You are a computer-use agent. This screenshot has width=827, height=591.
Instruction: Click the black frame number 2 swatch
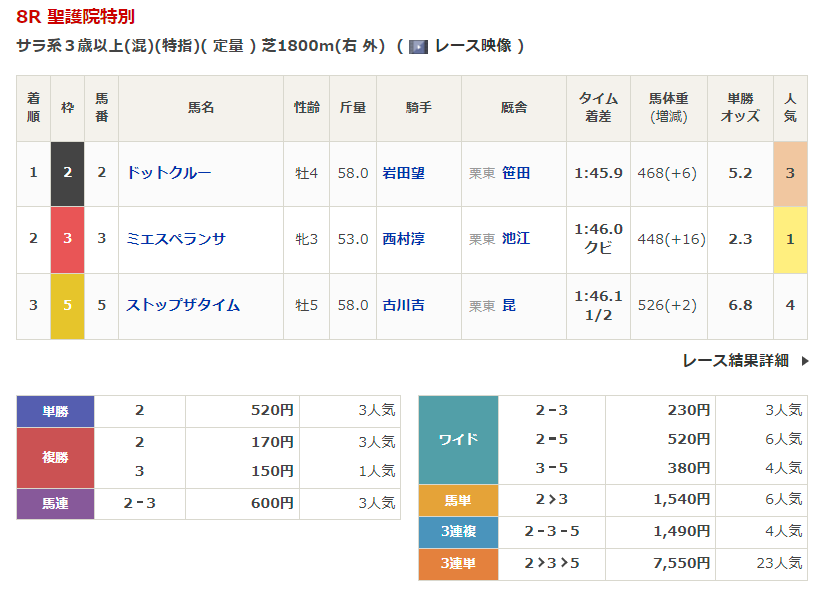(67, 173)
